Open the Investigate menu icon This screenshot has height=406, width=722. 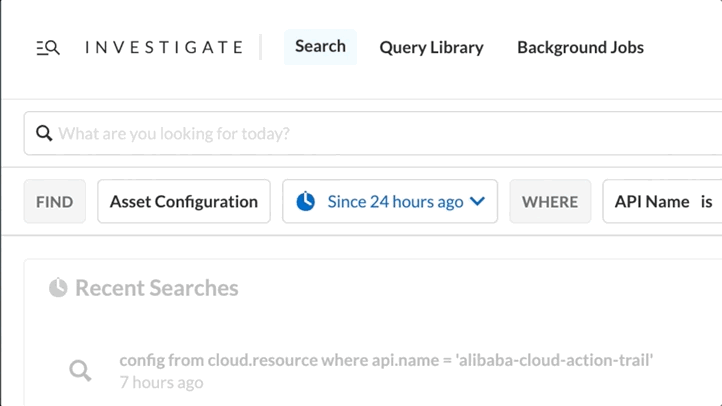pos(48,48)
